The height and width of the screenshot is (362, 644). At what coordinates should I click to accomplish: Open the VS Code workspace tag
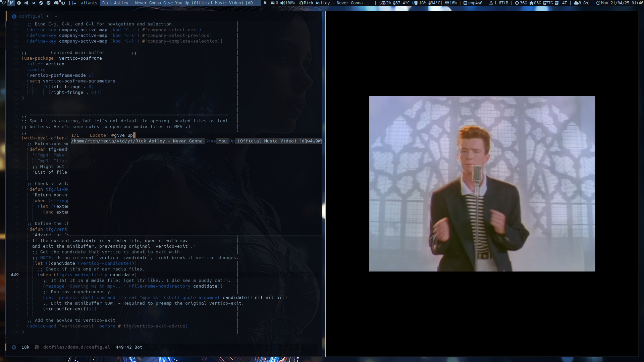click(x=26, y=3)
